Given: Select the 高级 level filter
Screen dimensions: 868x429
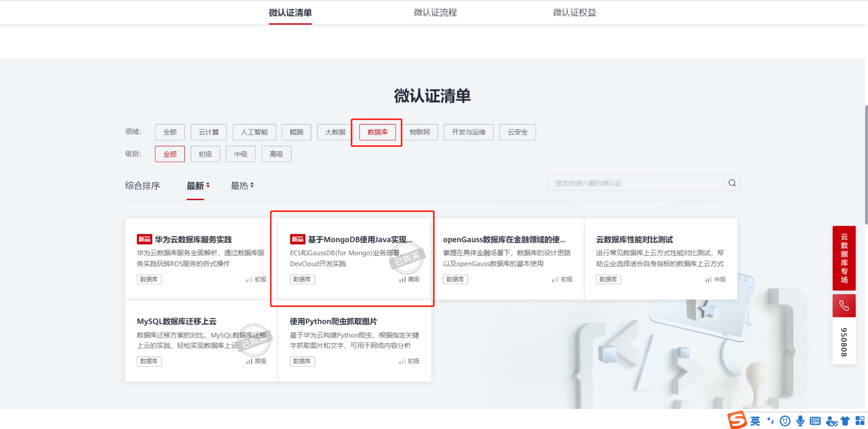Looking at the screenshot, I should pyautogui.click(x=276, y=154).
